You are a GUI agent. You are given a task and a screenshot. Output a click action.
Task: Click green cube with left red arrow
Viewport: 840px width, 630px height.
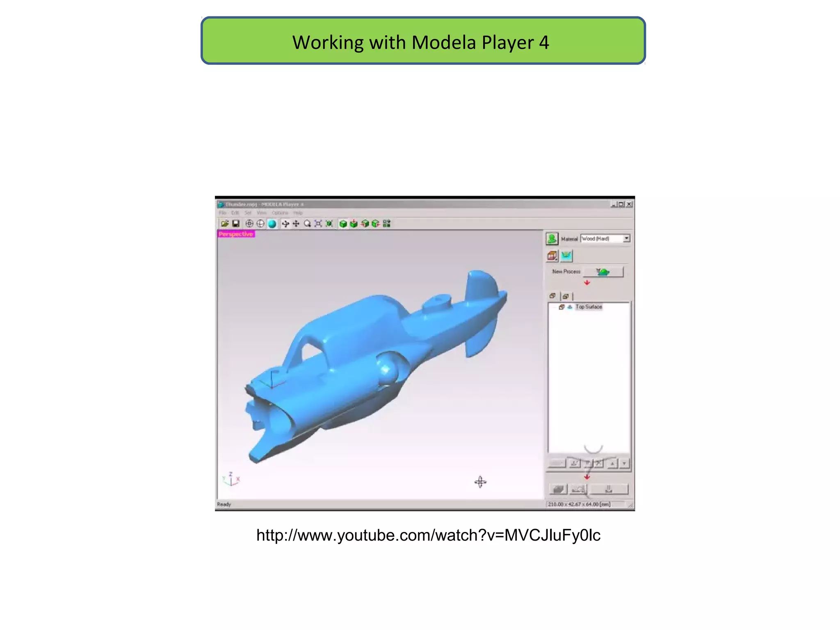tap(365, 224)
